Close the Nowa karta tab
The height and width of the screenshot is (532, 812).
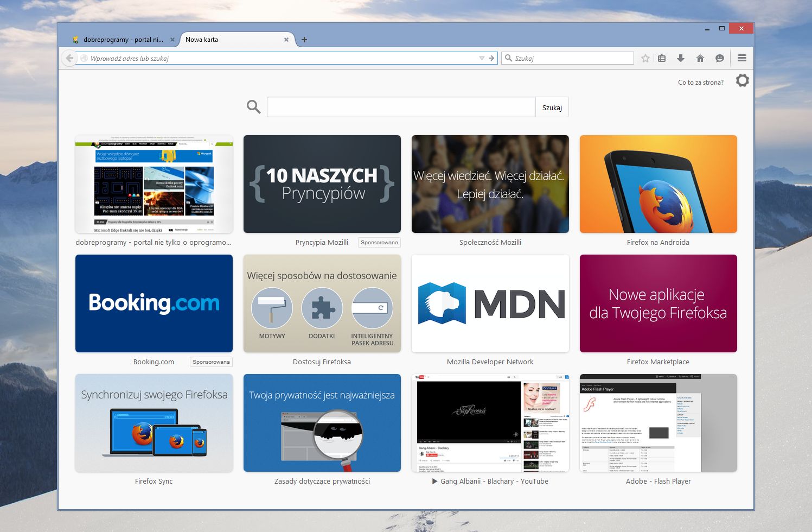tap(287, 40)
